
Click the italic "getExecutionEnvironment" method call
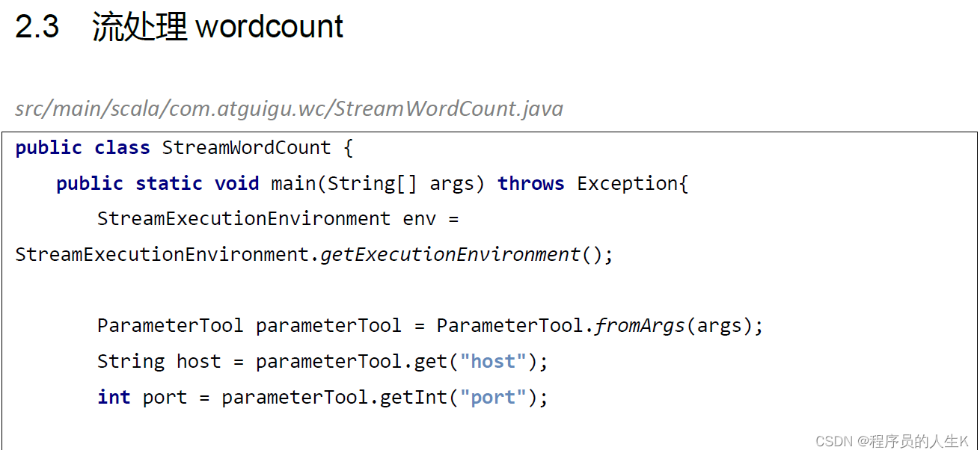(450, 255)
